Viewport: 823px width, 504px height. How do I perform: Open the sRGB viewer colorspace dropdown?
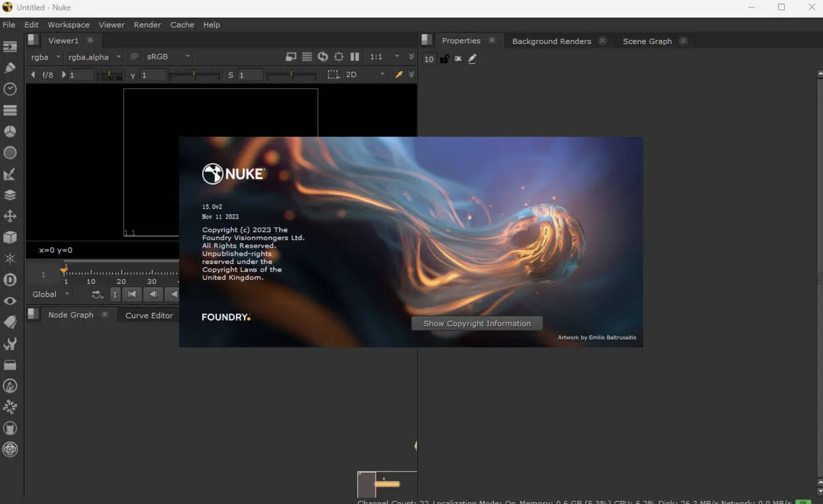click(x=166, y=56)
